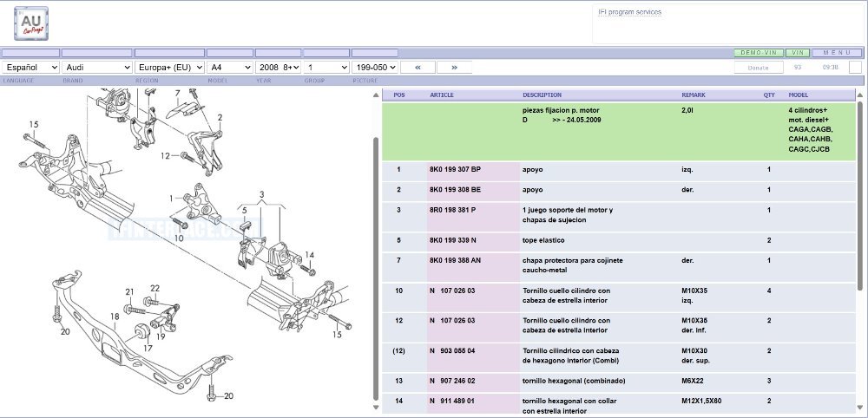The height and width of the screenshot is (418, 868).
Task: Click part label 22 in diagram
Action: [155, 288]
